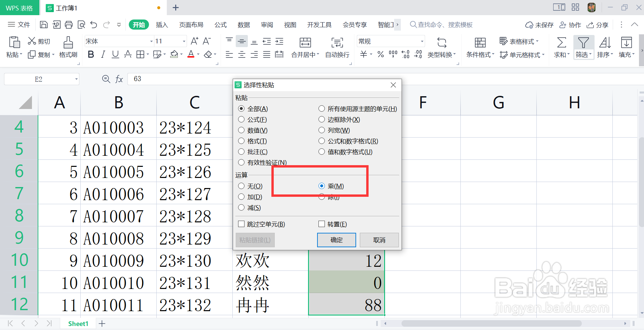Click the fill color bucket swatch
644x330 pixels.
pos(174,54)
